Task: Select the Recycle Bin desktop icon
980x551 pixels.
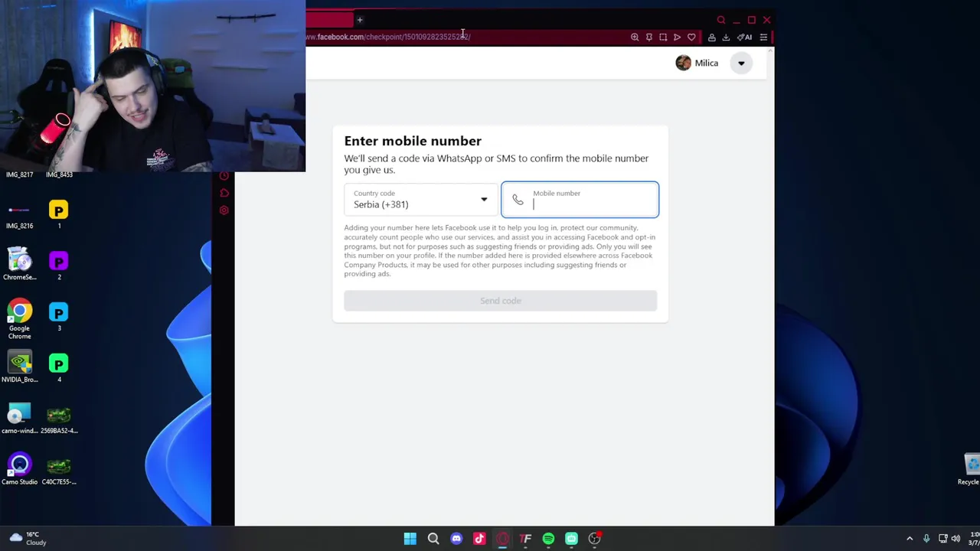Action: (x=971, y=470)
